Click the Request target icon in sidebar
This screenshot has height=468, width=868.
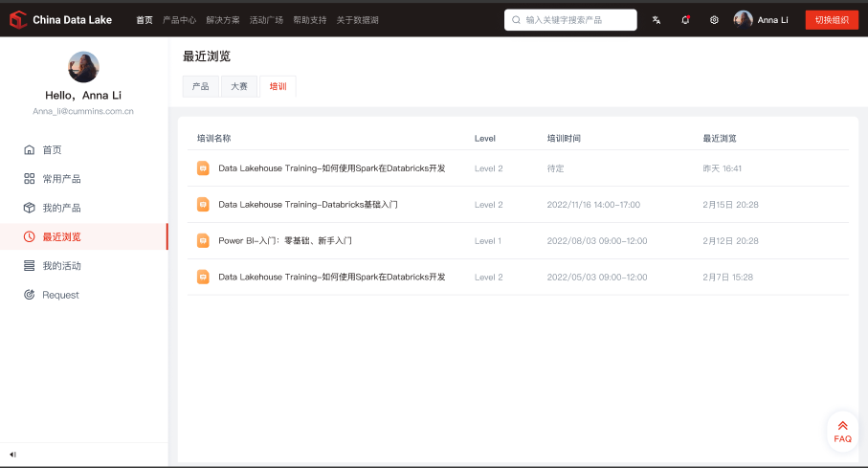click(x=30, y=295)
